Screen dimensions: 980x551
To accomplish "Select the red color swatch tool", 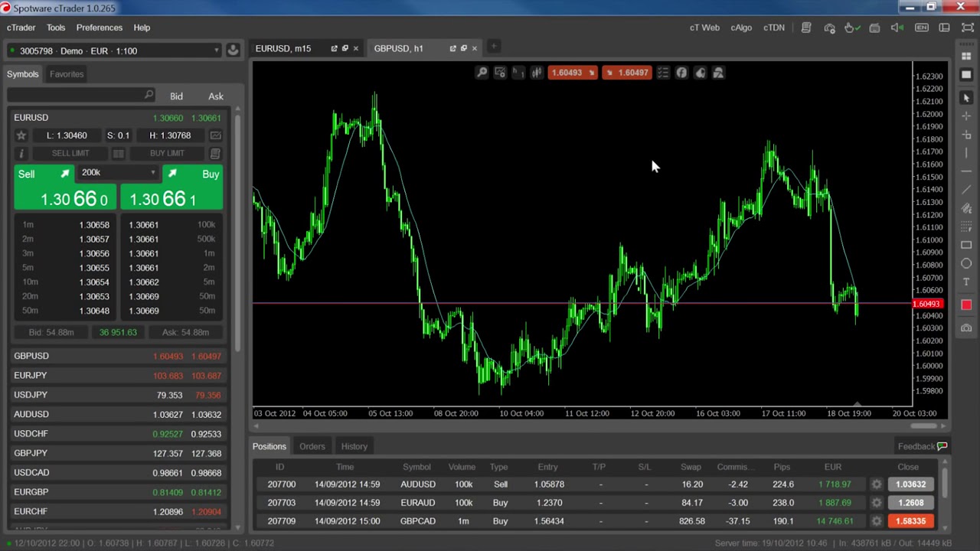I will [966, 305].
